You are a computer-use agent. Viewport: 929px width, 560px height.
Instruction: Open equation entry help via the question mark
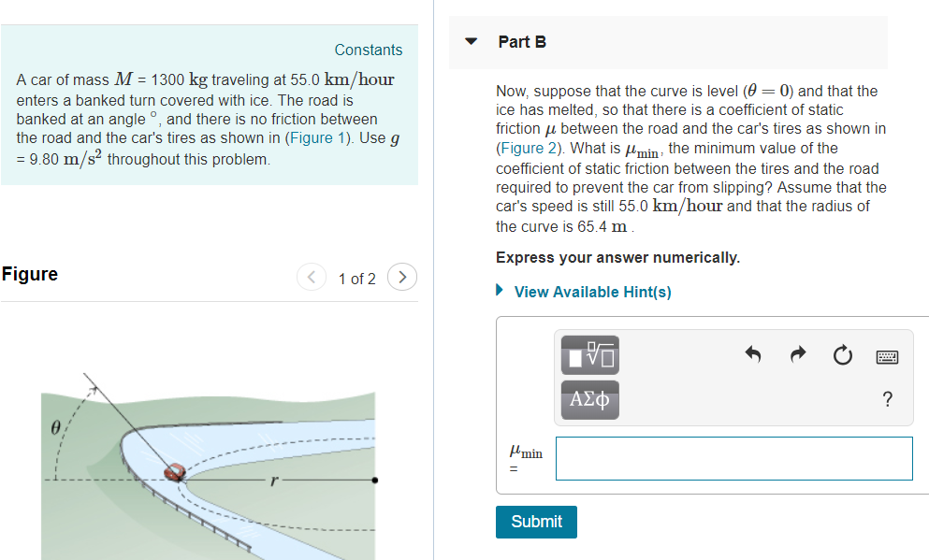[887, 399]
